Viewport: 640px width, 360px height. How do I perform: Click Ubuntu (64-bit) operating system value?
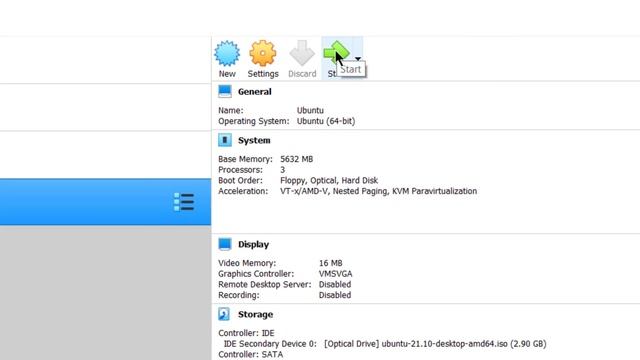pos(326,121)
